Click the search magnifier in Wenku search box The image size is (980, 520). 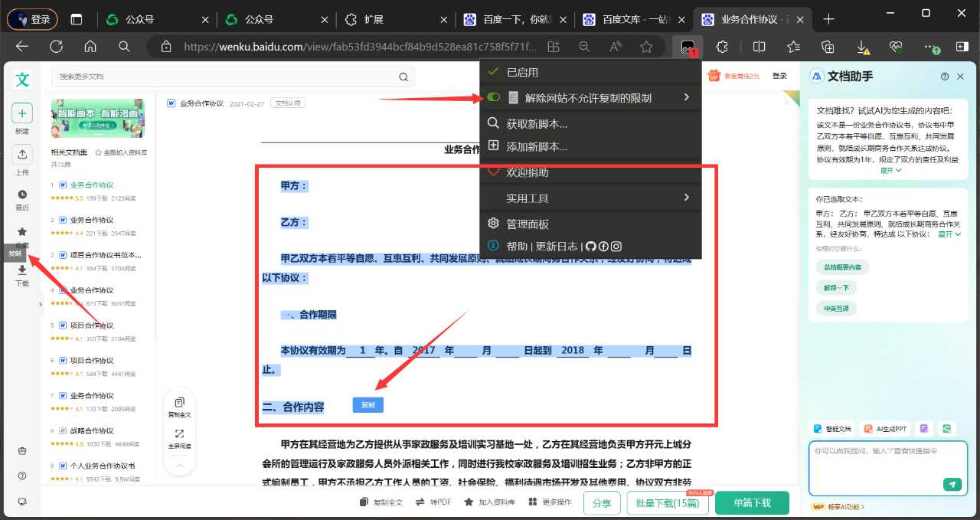(403, 77)
